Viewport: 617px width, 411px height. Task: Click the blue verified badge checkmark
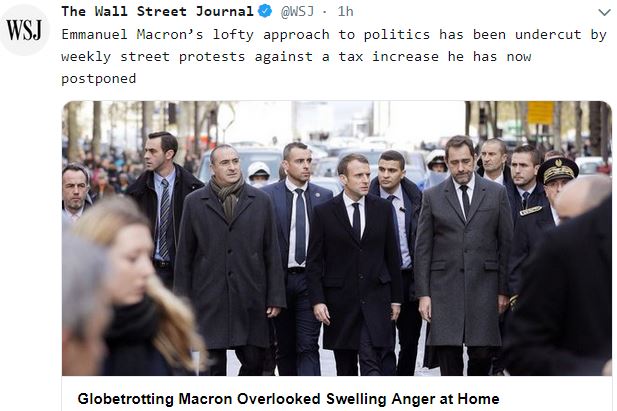click(x=265, y=11)
